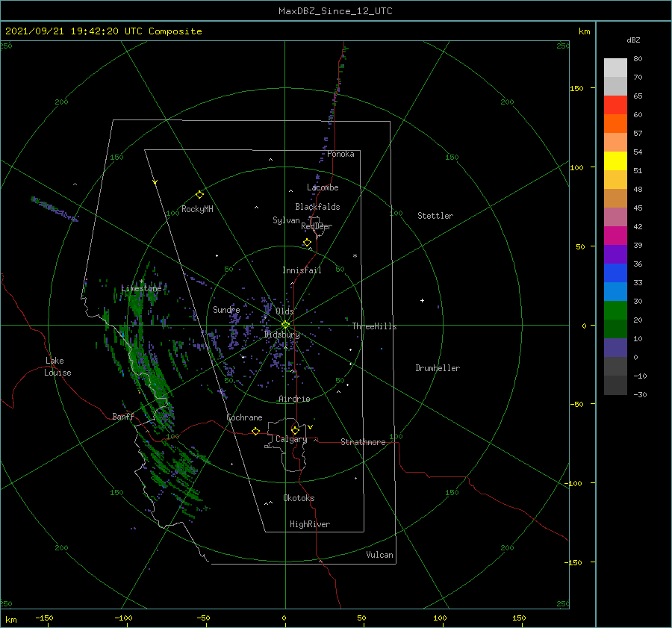Click the yellow V marker right of Calgary diamond
Image resolution: width=672 pixels, height=628 pixels.
310,427
